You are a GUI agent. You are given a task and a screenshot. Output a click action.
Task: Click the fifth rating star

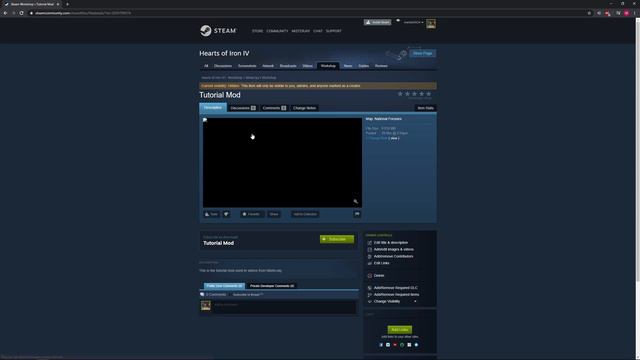[x=429, y=94]
